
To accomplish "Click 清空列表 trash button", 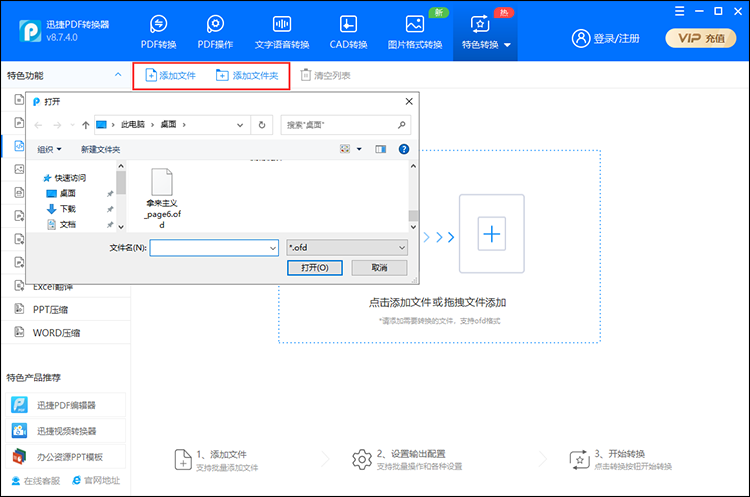I will (x=325, y=75).
